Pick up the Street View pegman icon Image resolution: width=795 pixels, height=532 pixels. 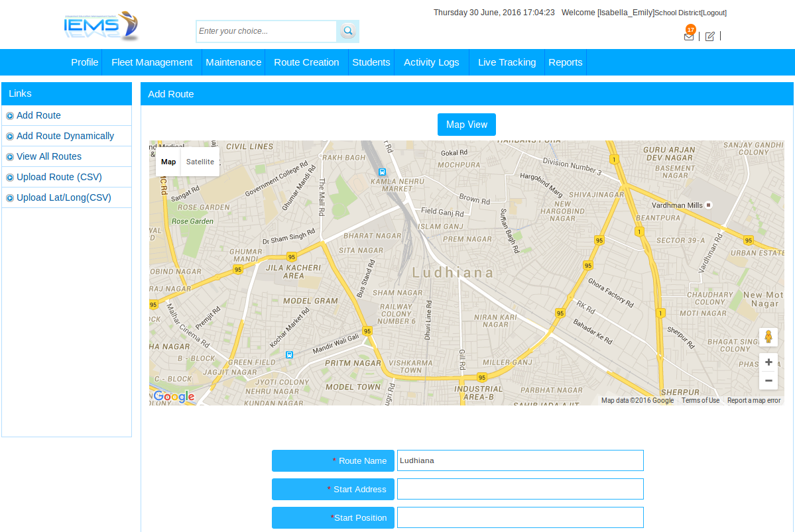point(768,337)
